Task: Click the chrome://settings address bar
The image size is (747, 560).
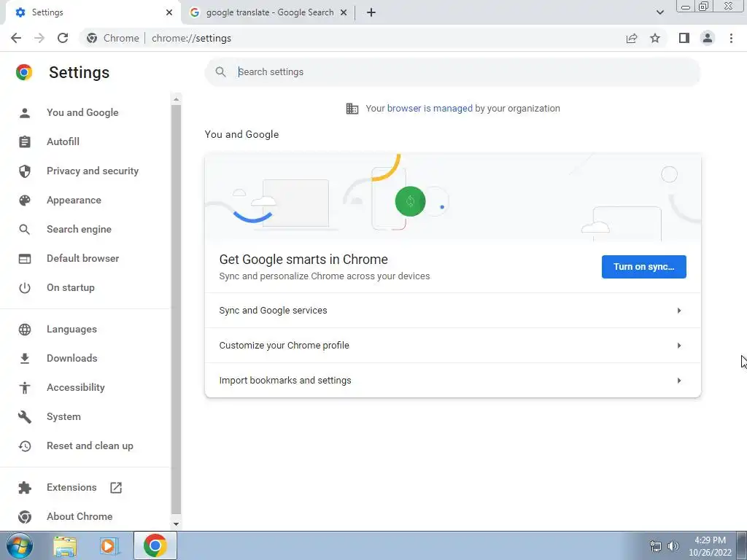Action: tap(352, 38)
